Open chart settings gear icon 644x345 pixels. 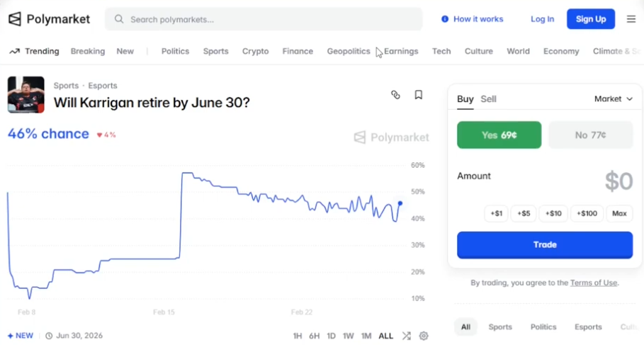click(x=424, y=336)
